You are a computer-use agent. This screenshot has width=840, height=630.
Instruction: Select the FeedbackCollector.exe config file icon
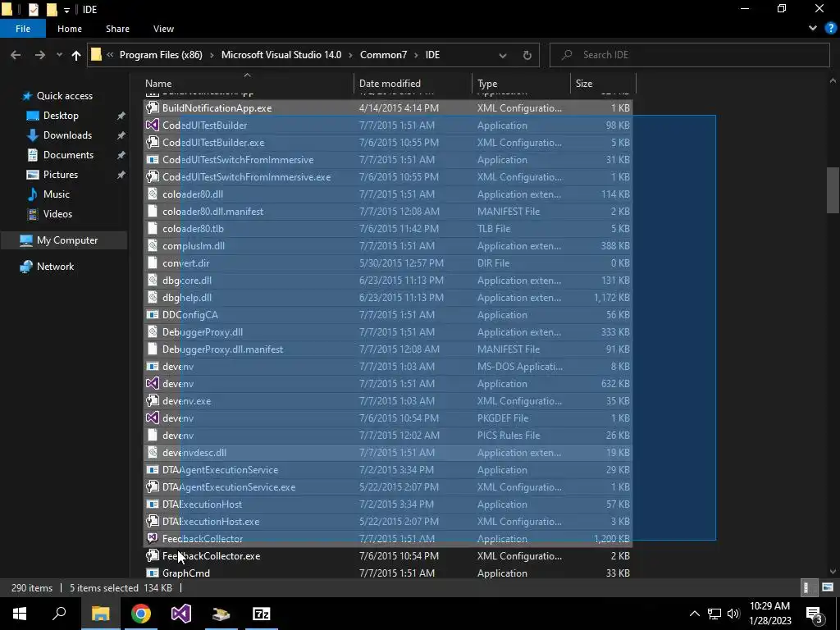tap(152, 555)
